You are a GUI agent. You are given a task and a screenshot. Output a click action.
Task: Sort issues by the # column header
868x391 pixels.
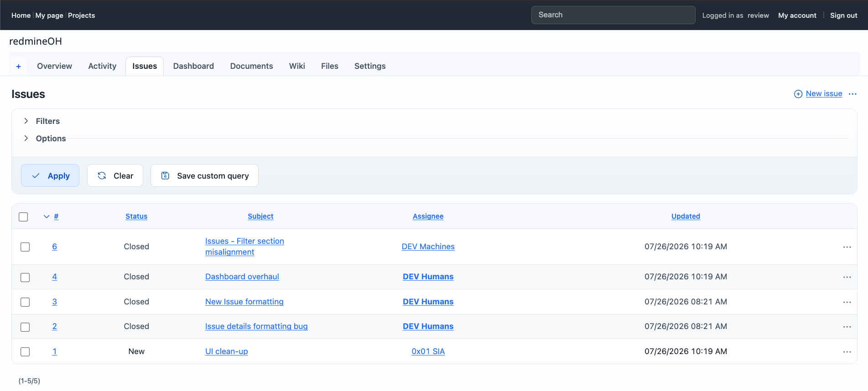(x=56, y=216)
